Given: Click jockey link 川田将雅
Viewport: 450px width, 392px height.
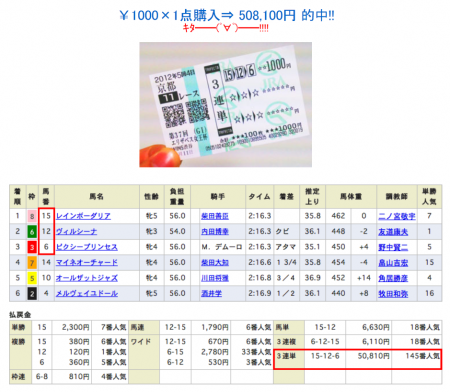Looking at the screenshot, I should coord(215,278).
